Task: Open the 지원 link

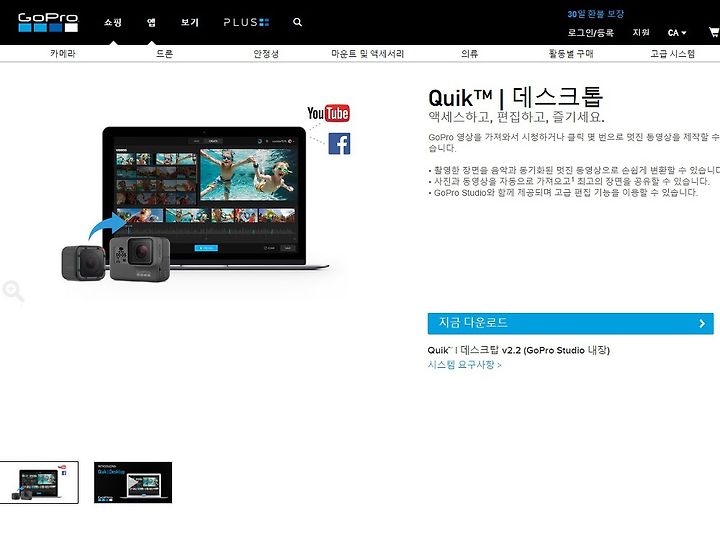Action: pos(641,32)
